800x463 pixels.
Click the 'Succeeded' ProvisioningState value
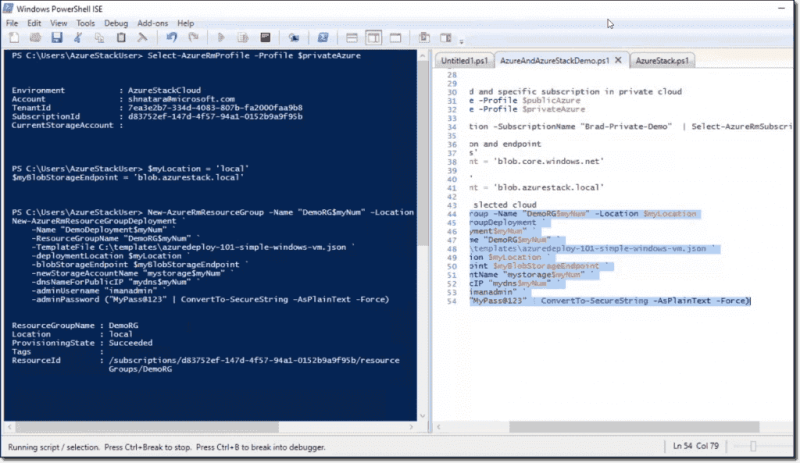coord(130,343)
